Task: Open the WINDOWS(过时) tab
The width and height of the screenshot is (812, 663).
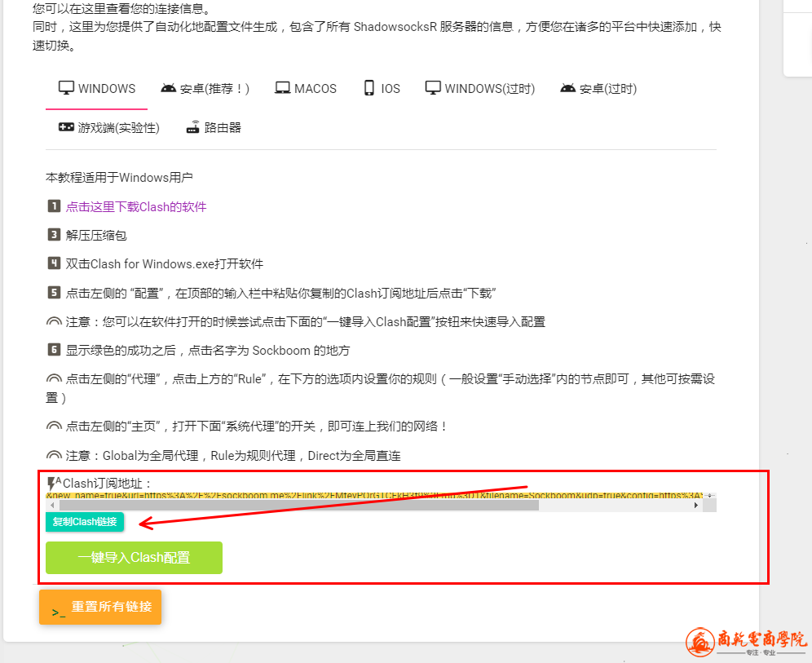Action: (480, 89)
